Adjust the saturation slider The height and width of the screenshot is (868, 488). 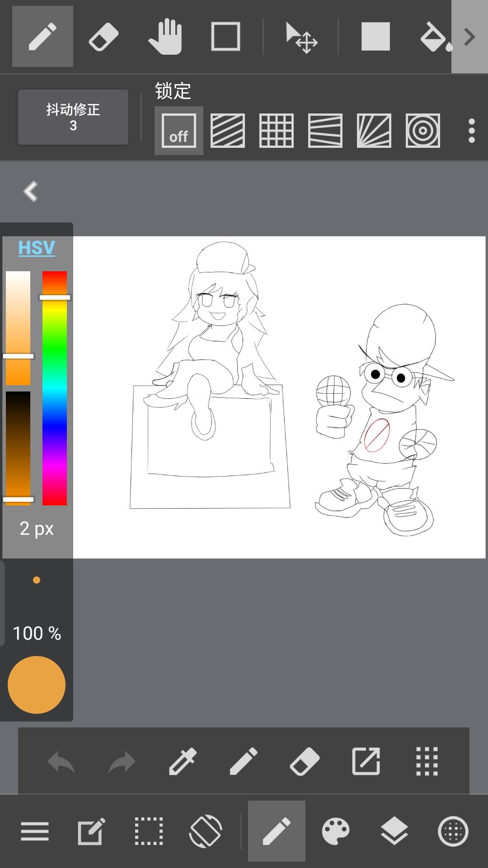point(18,328)
